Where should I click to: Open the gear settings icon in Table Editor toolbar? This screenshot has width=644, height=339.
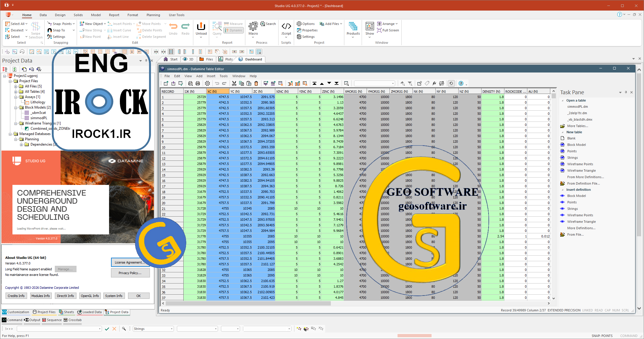tap(207, 83)
